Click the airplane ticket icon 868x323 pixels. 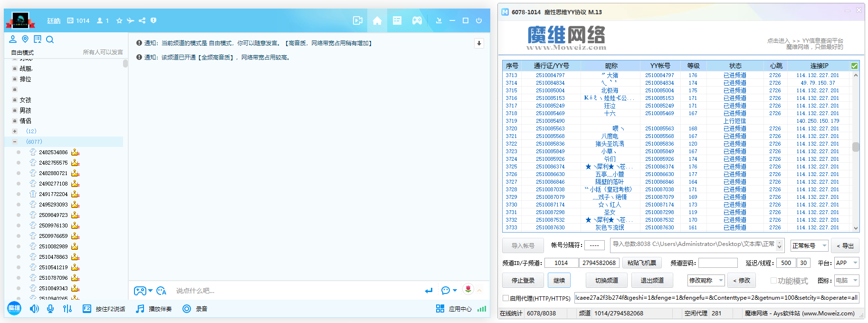tap(131, 20)
